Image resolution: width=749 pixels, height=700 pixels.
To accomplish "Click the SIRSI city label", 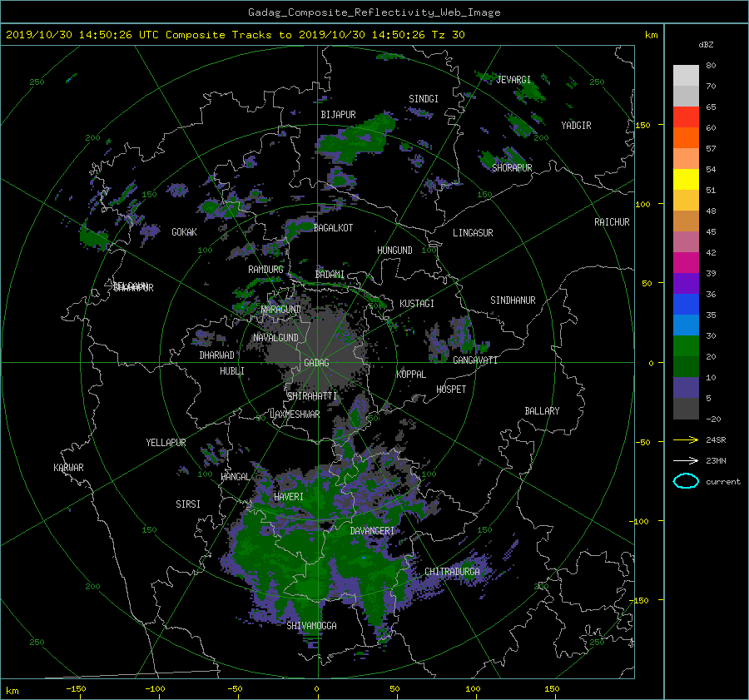I will coord(188,504).
